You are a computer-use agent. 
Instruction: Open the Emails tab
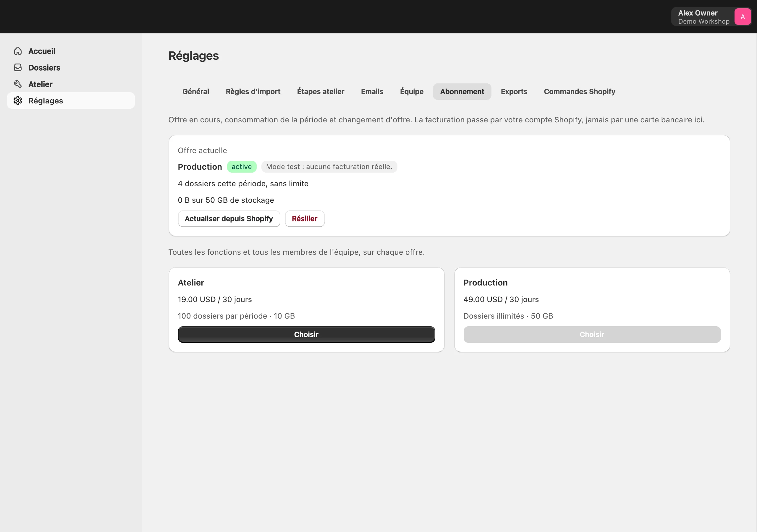(372, 92)
